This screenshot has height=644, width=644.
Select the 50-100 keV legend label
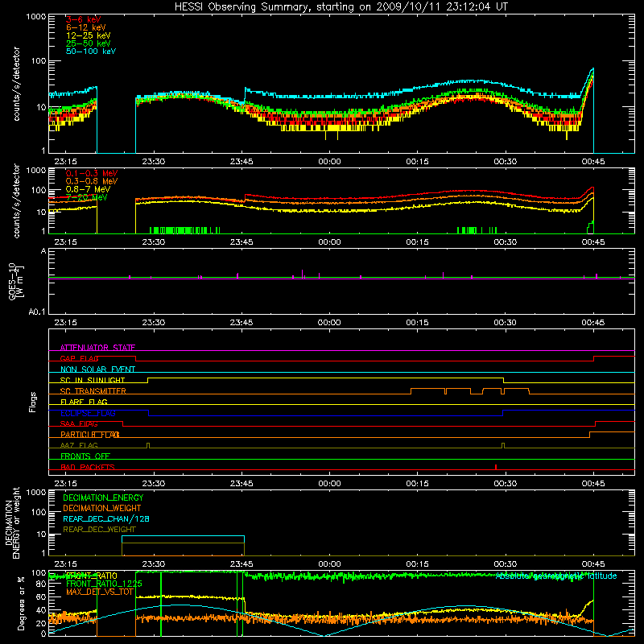(x=91, y=52)
